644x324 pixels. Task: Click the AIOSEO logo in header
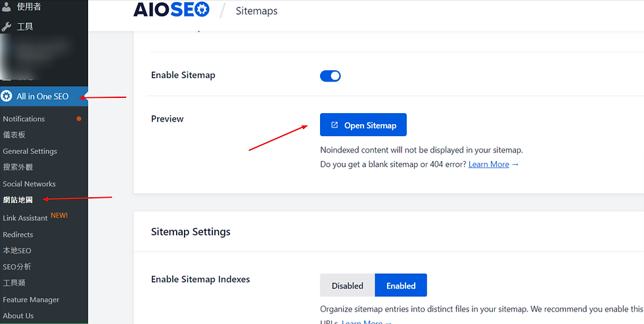coord(172,10)
